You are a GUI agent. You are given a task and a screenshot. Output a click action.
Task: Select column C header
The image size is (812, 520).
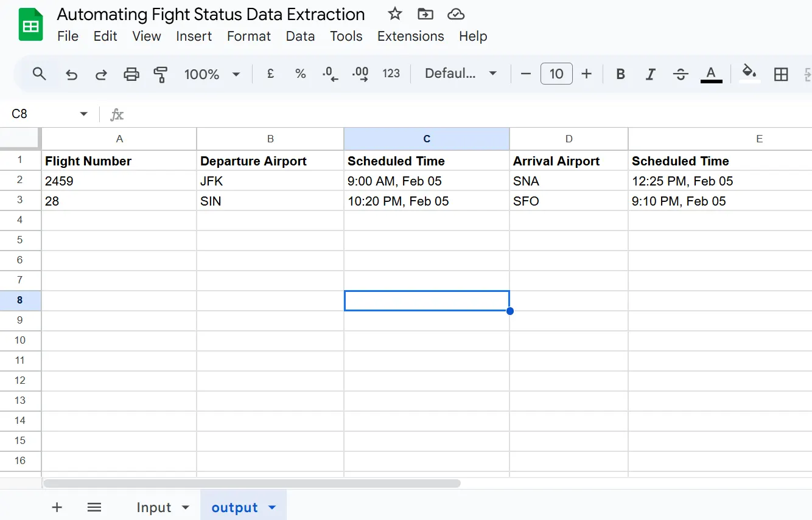[427, 139]
